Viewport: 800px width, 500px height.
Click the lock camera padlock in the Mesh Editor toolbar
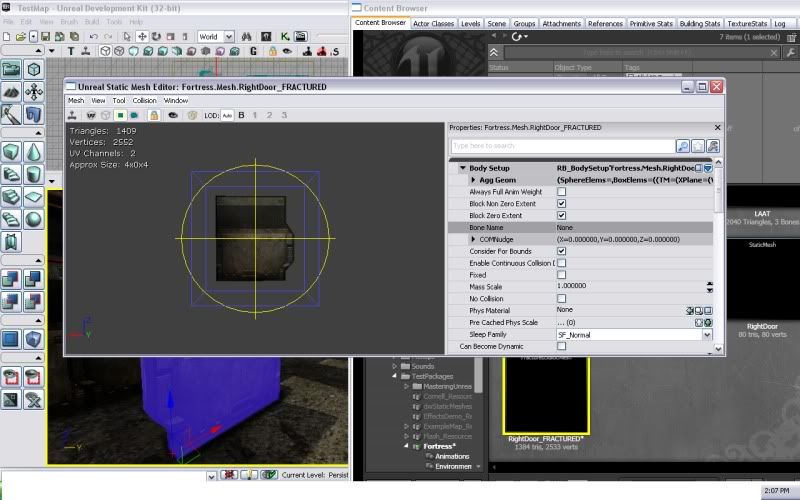[x=154, y=115]
